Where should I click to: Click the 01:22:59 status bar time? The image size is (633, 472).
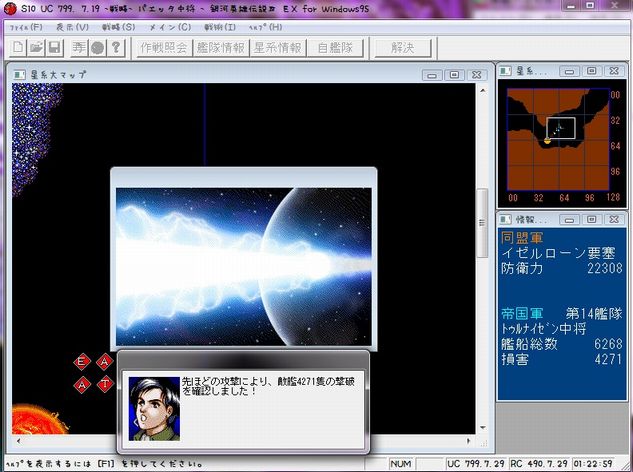point(594,464)
